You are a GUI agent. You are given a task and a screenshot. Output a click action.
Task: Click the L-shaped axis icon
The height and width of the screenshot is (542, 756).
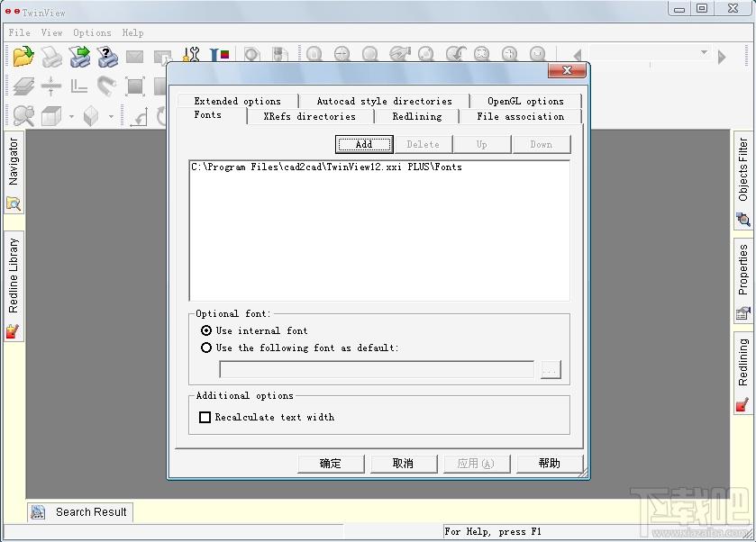pos(79,86)
